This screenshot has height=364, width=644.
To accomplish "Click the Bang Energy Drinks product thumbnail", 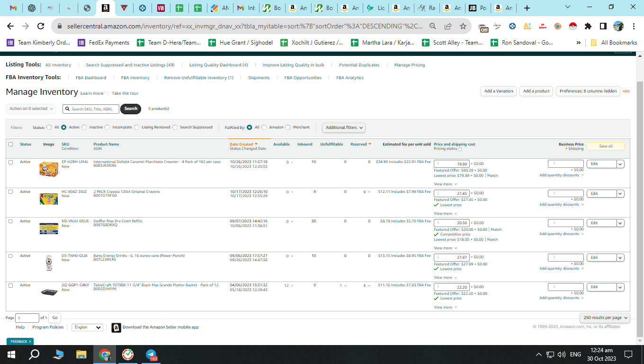I will pyautogui.click(x=49, y=263).
